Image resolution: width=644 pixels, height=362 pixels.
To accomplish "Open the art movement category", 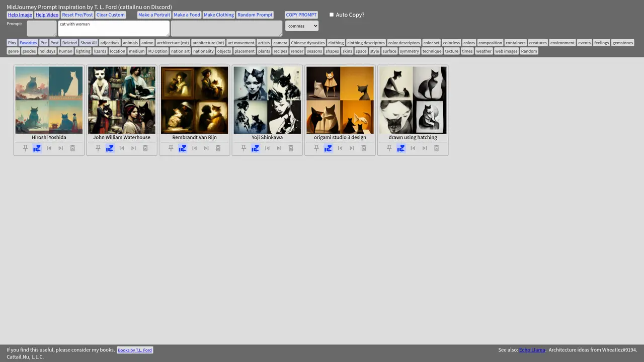I will [241, 43].
